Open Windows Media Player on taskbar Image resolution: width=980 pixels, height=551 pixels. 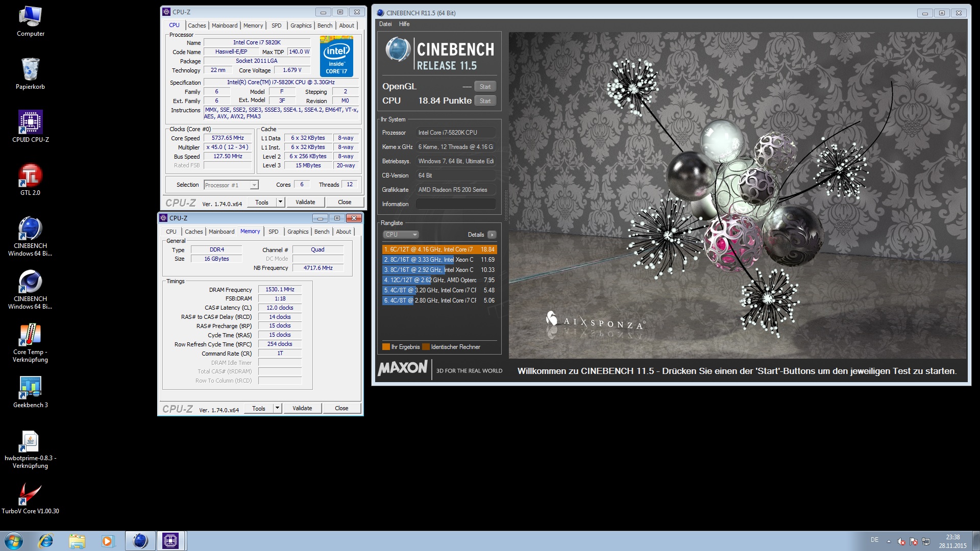click(x=107, y=541)
